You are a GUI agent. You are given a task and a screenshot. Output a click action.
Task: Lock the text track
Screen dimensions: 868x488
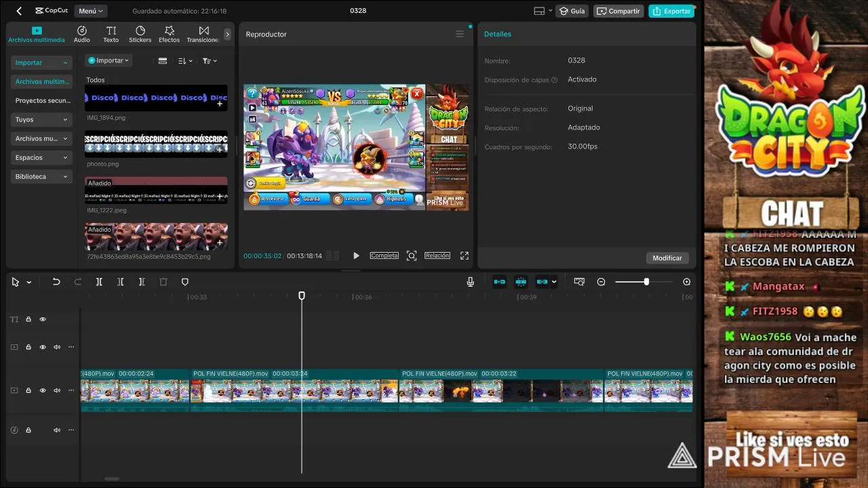tap(28, 319)
